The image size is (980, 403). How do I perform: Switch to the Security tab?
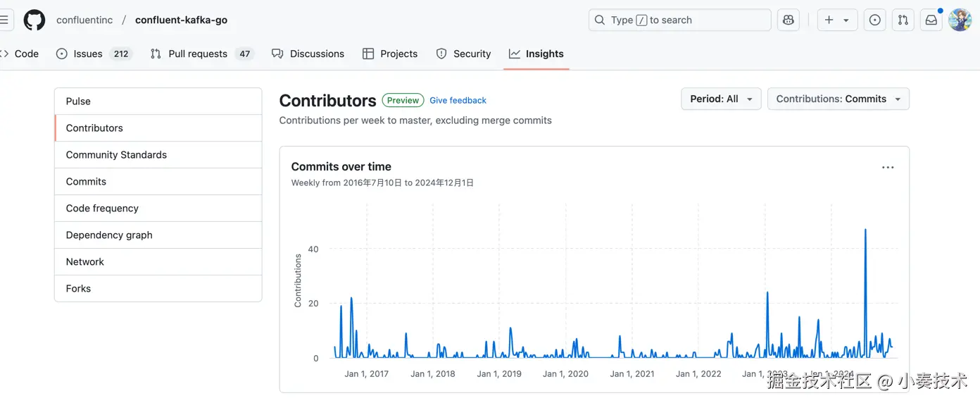pyautogui.click(x=463, y=54)
